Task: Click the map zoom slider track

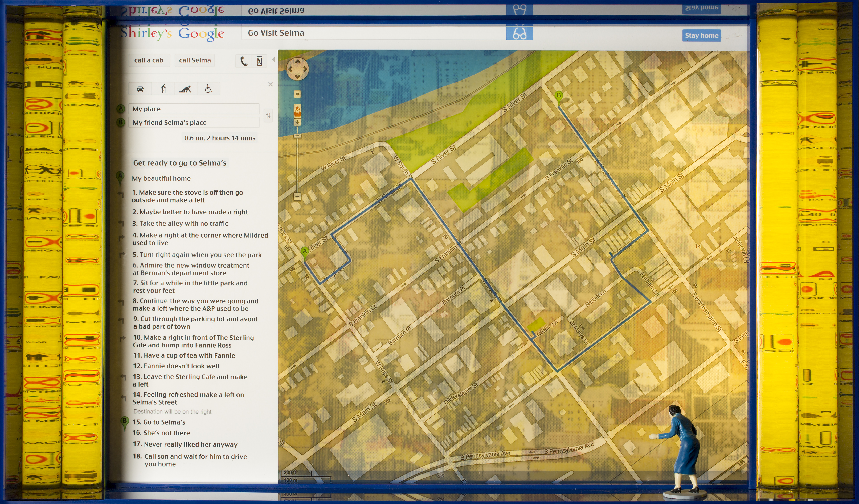Action: pos(297,163)
